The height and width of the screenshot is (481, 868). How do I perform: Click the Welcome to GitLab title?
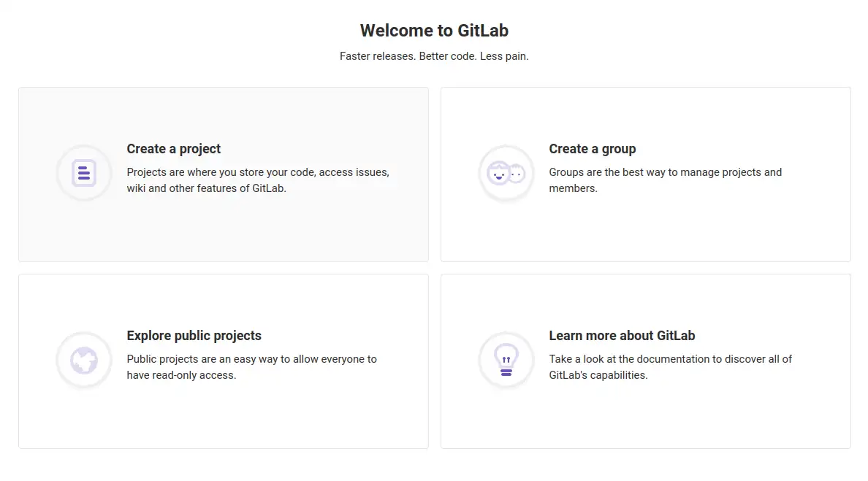tap(434, 31)
